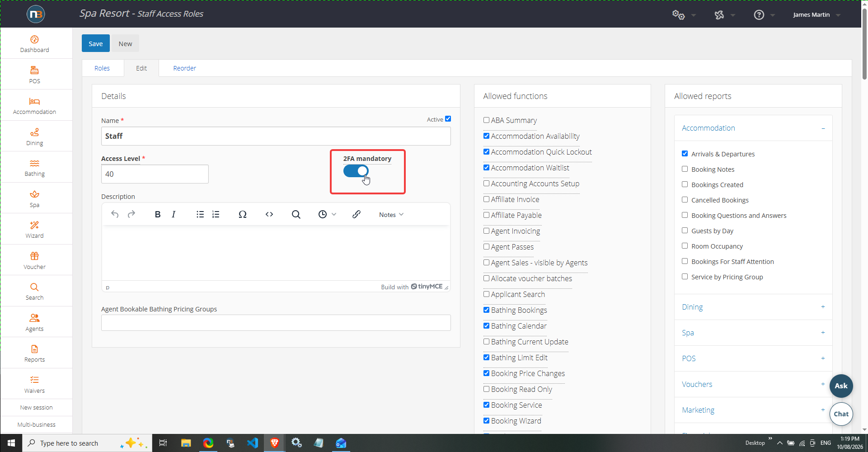Open Visual Studio Code from the taskbar
Screen dimensions: 868x452
253,443
